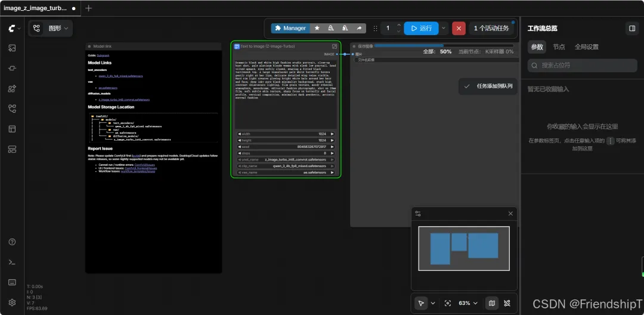The height and width of the screenshot is (315, 644).
Task: Toggle link visibility icon
Action: [507, 303]
